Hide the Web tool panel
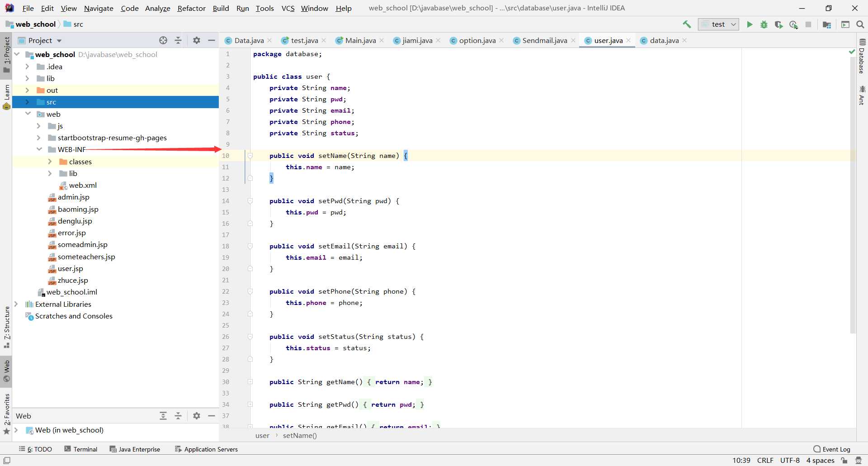 (211, 416)
